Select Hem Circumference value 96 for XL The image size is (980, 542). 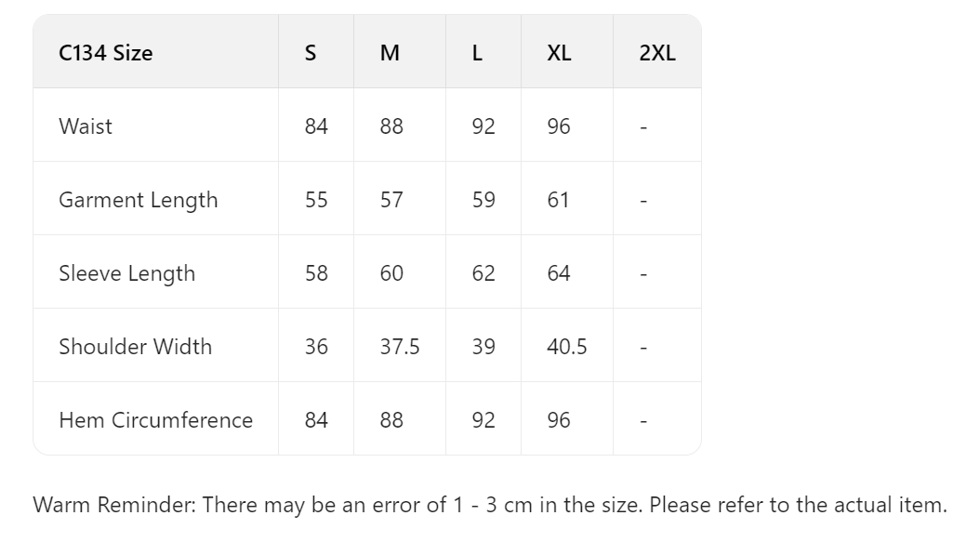coord(559,420)
